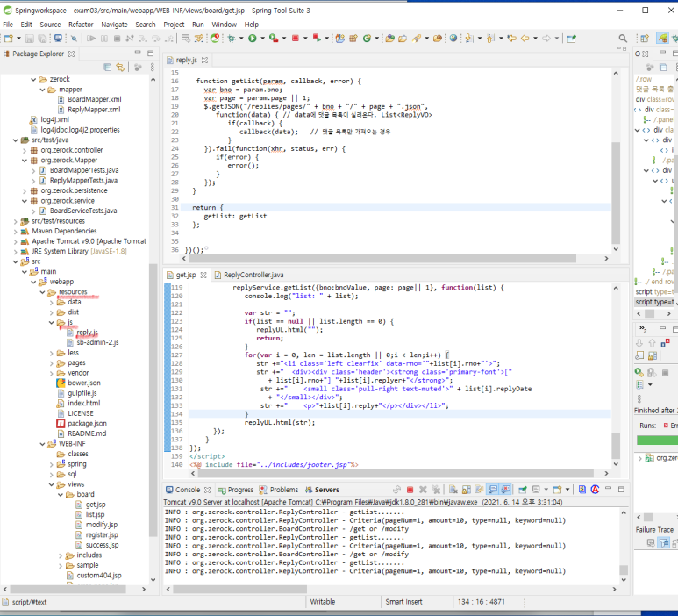Click the red Stop icon in main toolbar
Screen dimensions: 678x616
pos(296,39)
